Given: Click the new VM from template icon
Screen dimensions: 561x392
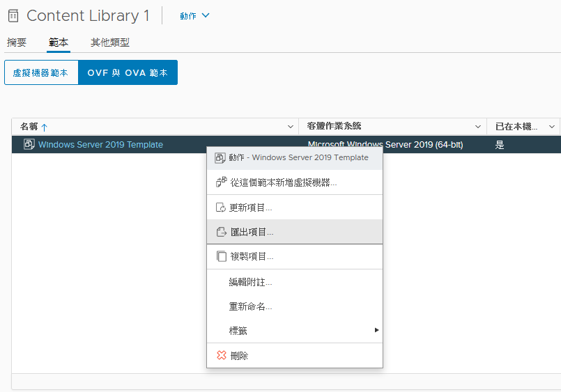Looking at the screenshot, I should coord(221,182).
